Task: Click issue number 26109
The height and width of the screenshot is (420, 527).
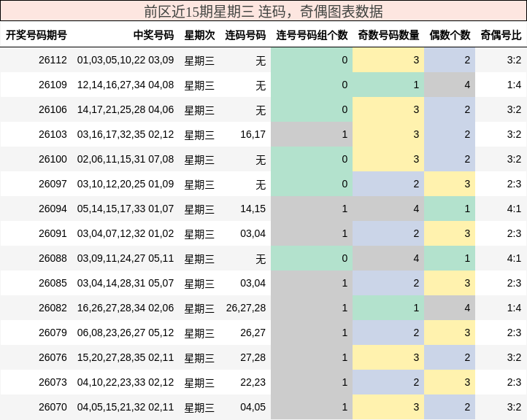Action: click(53, 85)
